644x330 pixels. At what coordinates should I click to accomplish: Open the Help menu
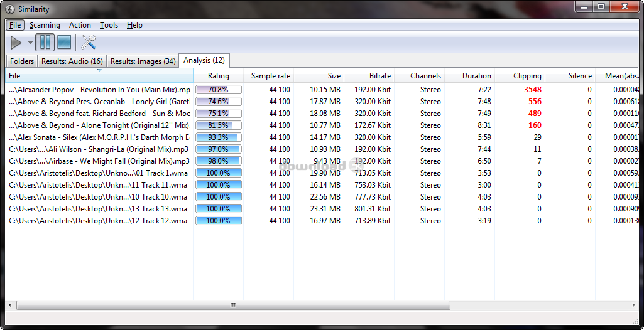[x=134, y=25]
